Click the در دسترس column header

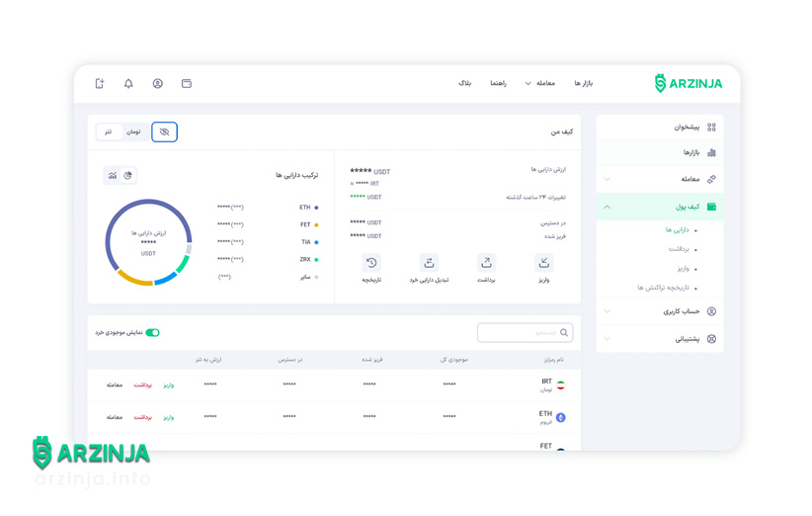(x=290, y=360)
